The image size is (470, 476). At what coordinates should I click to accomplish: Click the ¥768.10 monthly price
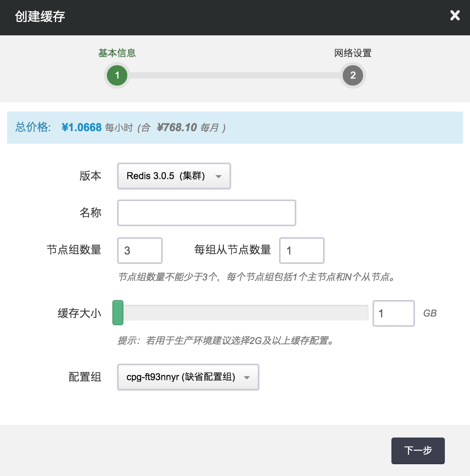pos(177,127)
